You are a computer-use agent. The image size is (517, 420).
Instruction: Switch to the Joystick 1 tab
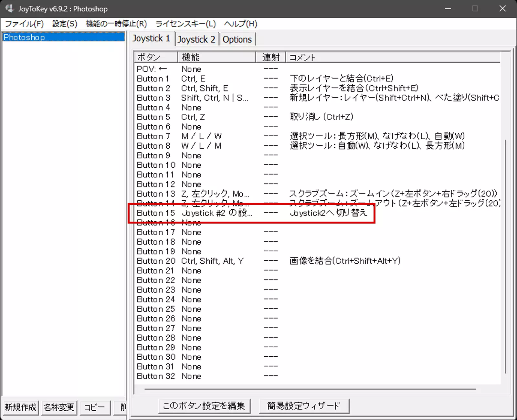(x=151, y=38)
